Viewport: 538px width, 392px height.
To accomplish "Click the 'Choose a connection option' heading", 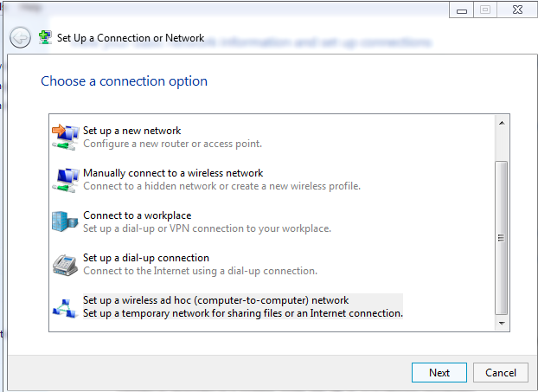I will [x=125, y=81].
